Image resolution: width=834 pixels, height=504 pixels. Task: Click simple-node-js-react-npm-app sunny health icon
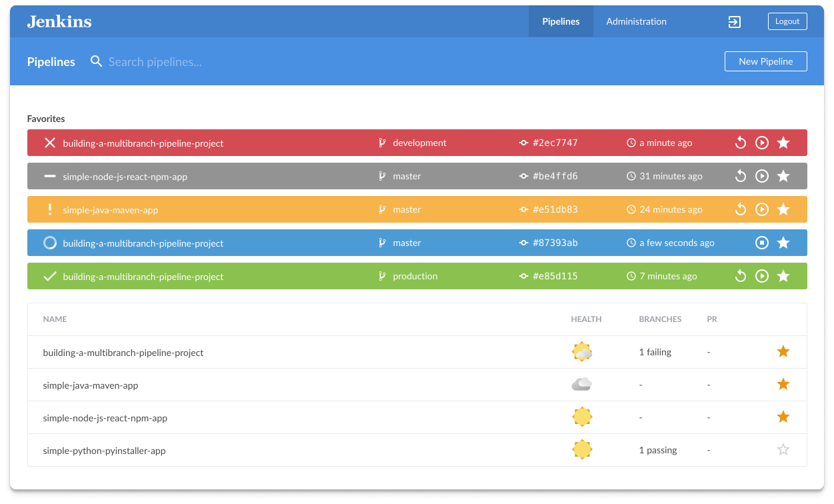[582, 417]
